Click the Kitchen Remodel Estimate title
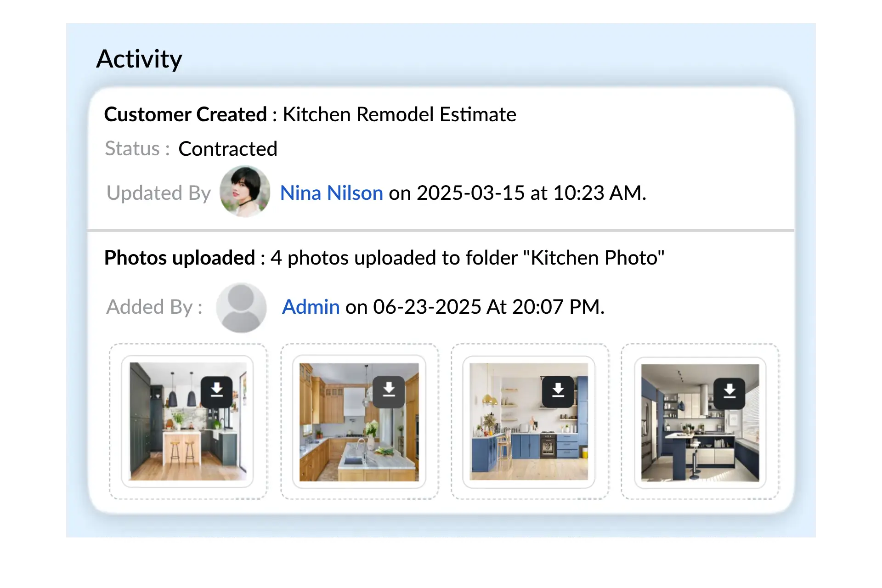The width and height of the screenshot is (882, 588). (399, 114)
